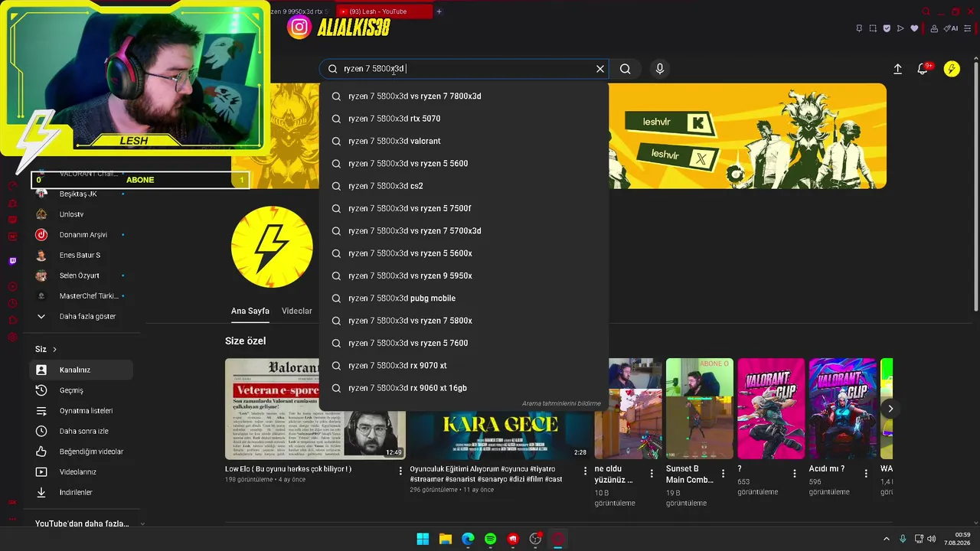Switch to the Videolar channel tab
This screenshot has height=551, width=980.
pos(297,311)
